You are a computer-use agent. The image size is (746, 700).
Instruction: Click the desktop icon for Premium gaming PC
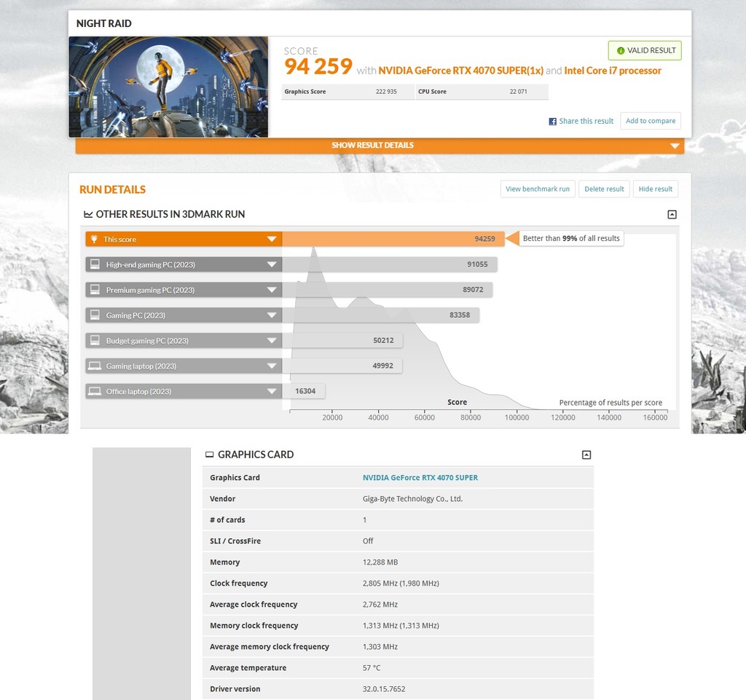coord(95,289)
